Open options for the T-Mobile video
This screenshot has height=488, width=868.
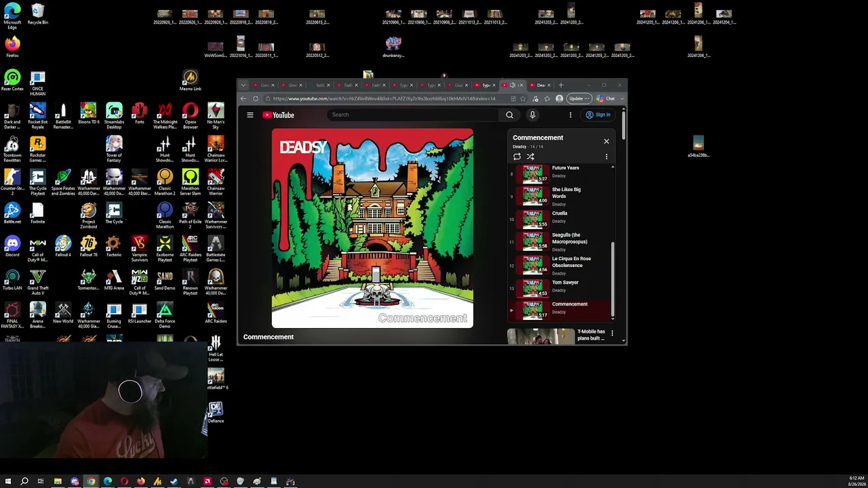(612, 333)
